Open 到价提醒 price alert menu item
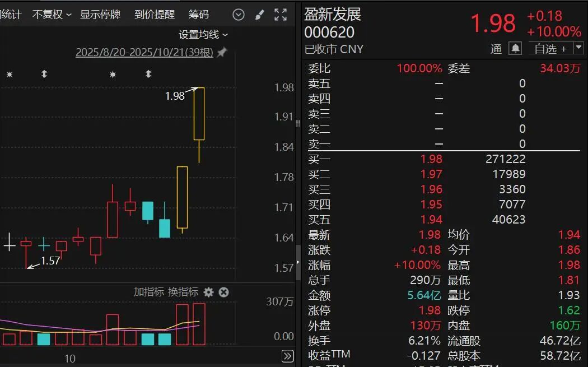This screenshot has height=367, width=588. click(155, 15)
